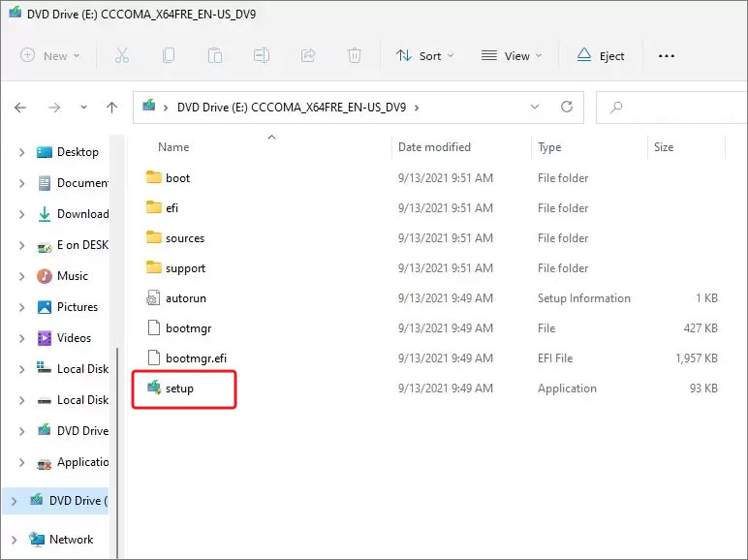The width and height of the screenshot is (748, 560).
Task: Click the 1,957 KB size cell
Action: 697,358
